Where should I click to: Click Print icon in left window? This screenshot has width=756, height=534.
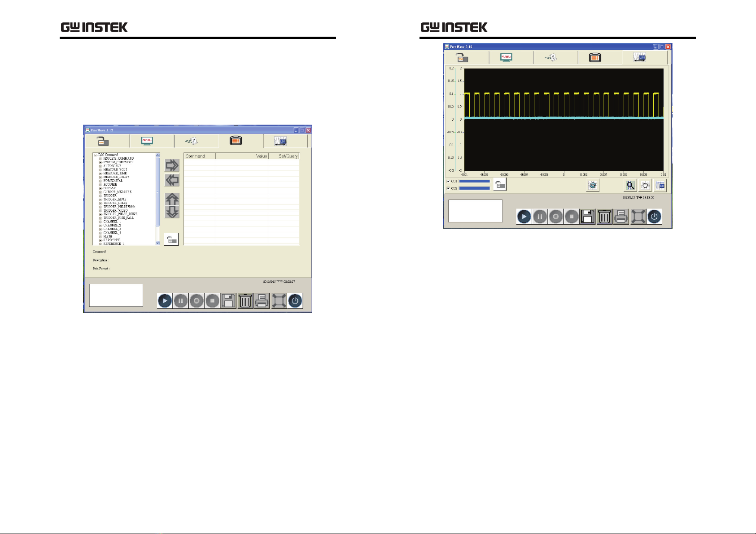(262, 301)
